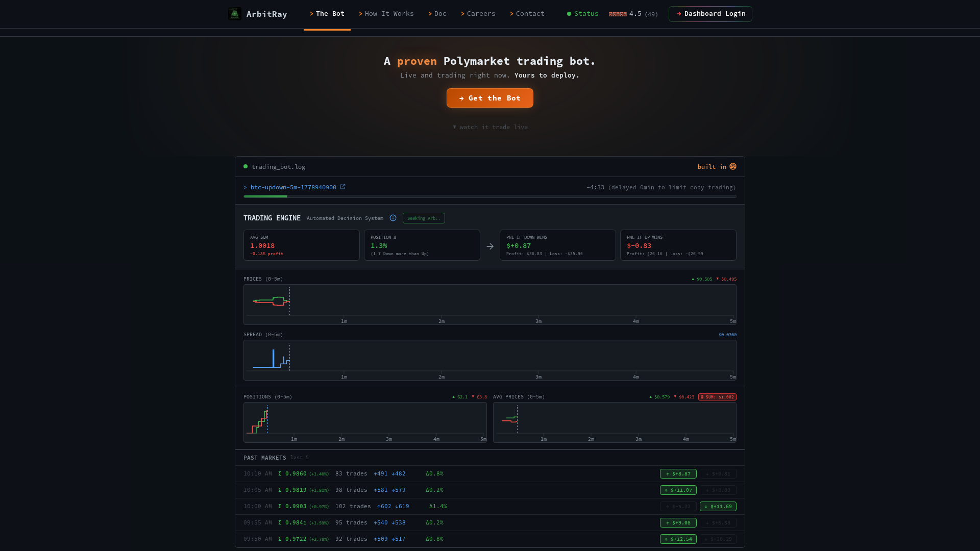Viewport: 980px width, 551px height.
Task: Click the market time progress bar
Action: tap(490, 196)
